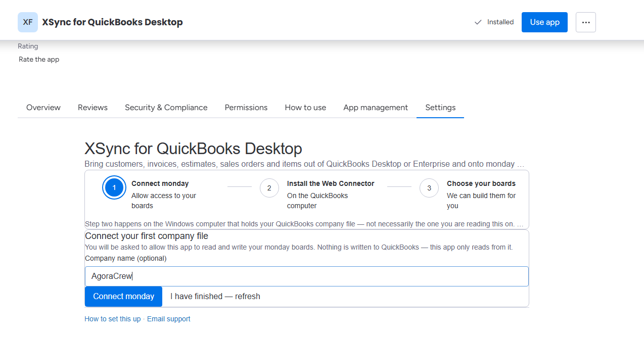
Task: Click the Email support link
Action: [169, 319]
